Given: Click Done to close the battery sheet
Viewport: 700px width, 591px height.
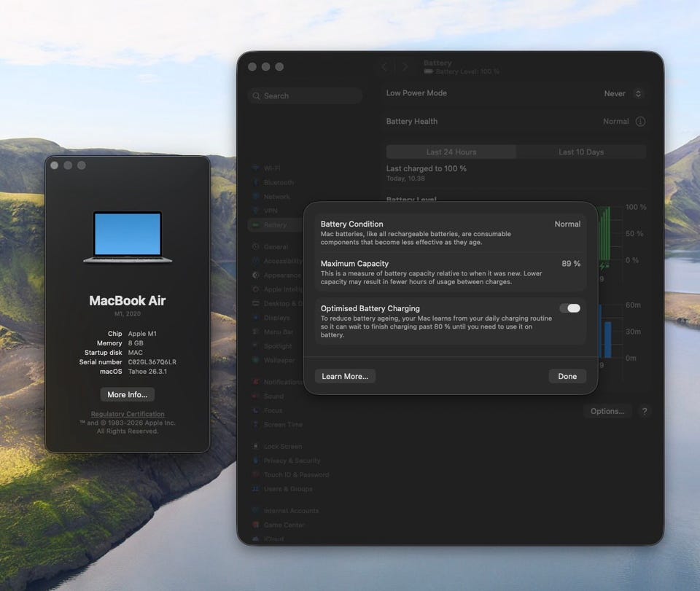Looking at the screenshot, I should [567, 377].
